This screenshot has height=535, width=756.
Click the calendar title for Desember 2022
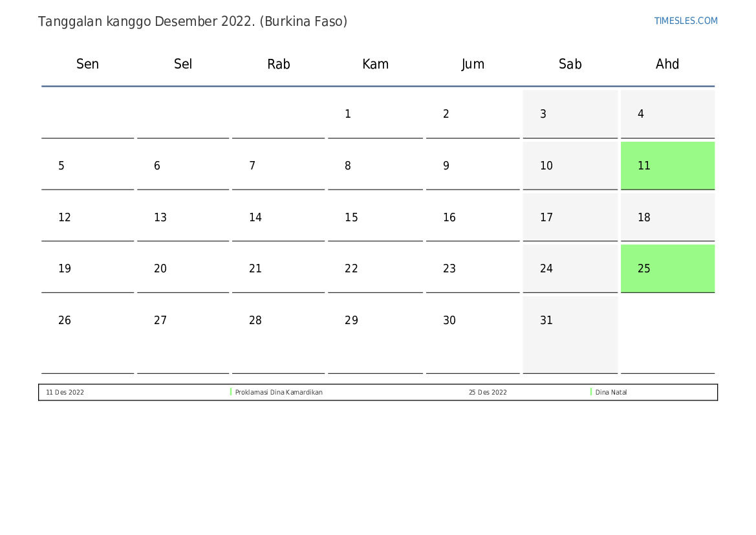[x=193, y=21]
